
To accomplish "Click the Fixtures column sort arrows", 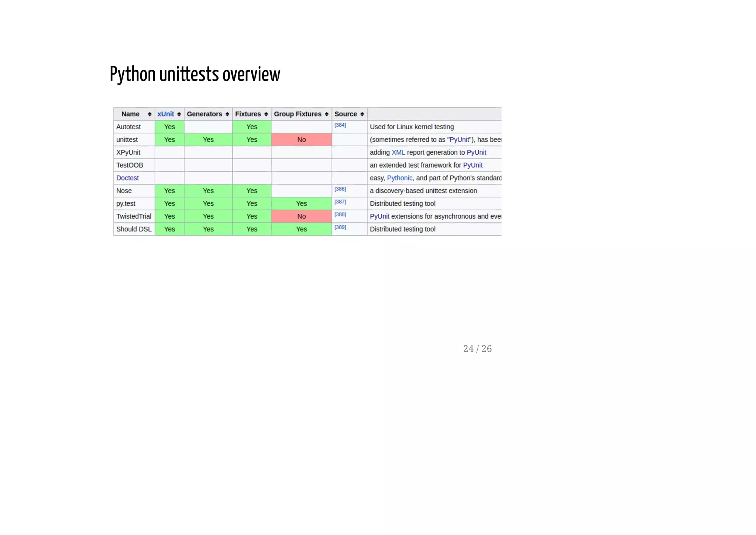I will click(x=266, y=114).
